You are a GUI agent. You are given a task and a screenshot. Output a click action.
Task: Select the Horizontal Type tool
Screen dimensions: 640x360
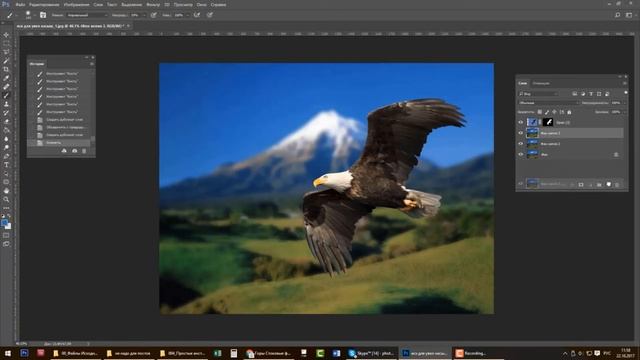(6, 165)
